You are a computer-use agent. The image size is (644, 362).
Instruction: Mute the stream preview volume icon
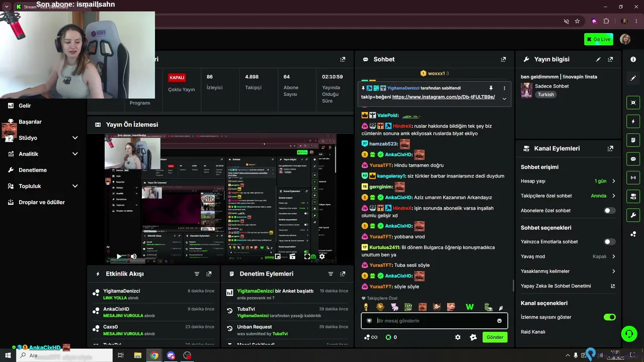tap(133, 256)
